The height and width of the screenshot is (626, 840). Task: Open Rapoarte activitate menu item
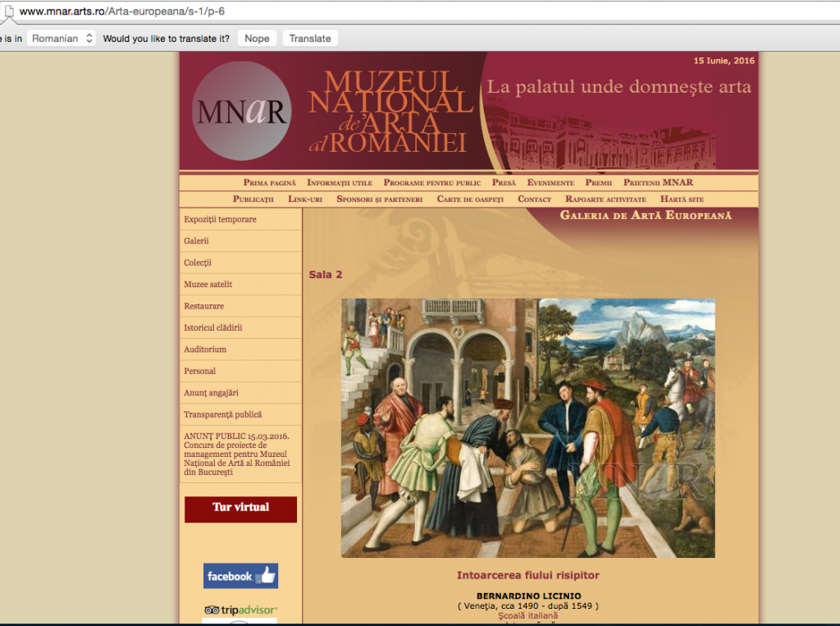tap(606, 199)
